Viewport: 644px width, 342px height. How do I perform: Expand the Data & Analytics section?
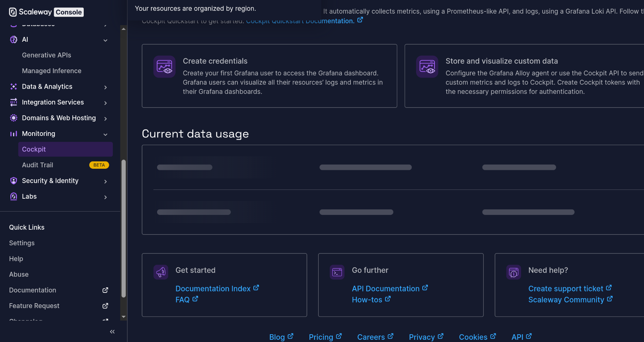point(105,87)
